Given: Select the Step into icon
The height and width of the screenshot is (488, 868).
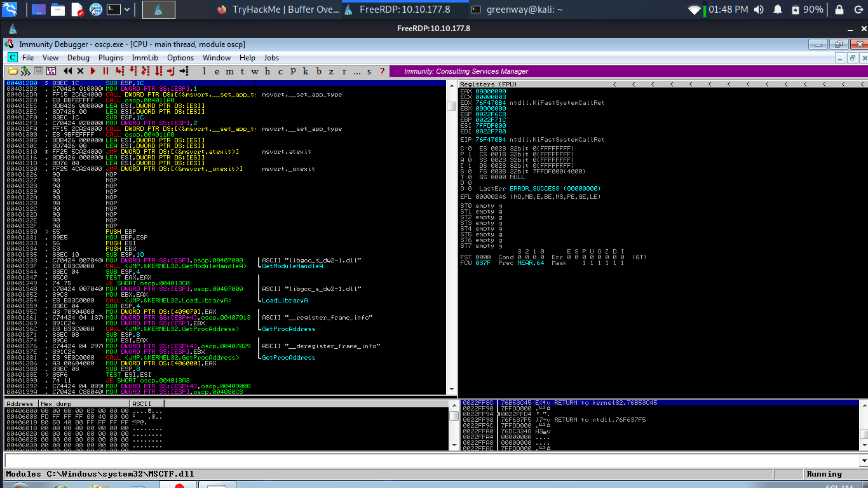Looking at the screenshot, I should [x=119, y=71].
